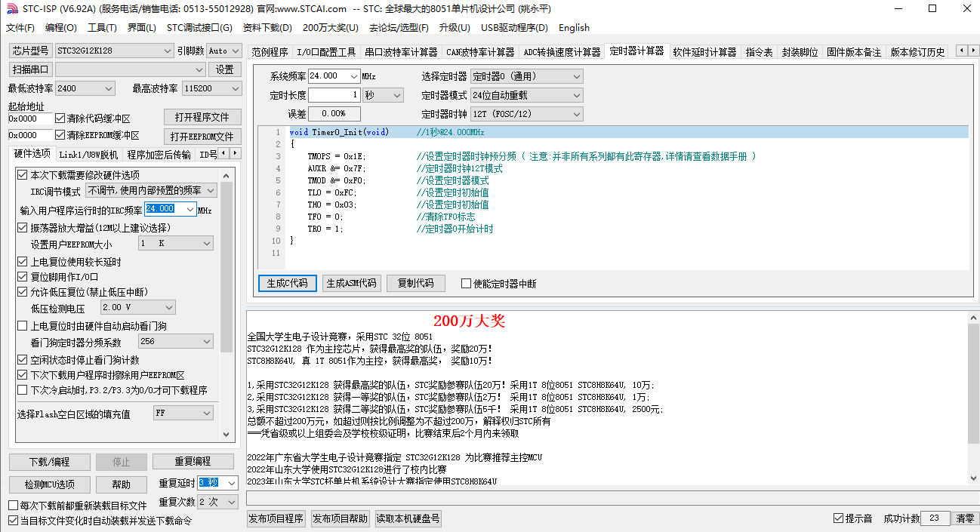Open 设置用户EEPROM大小 dropdown
Screen dimensions: 980x532
click(x=176, y=243)
